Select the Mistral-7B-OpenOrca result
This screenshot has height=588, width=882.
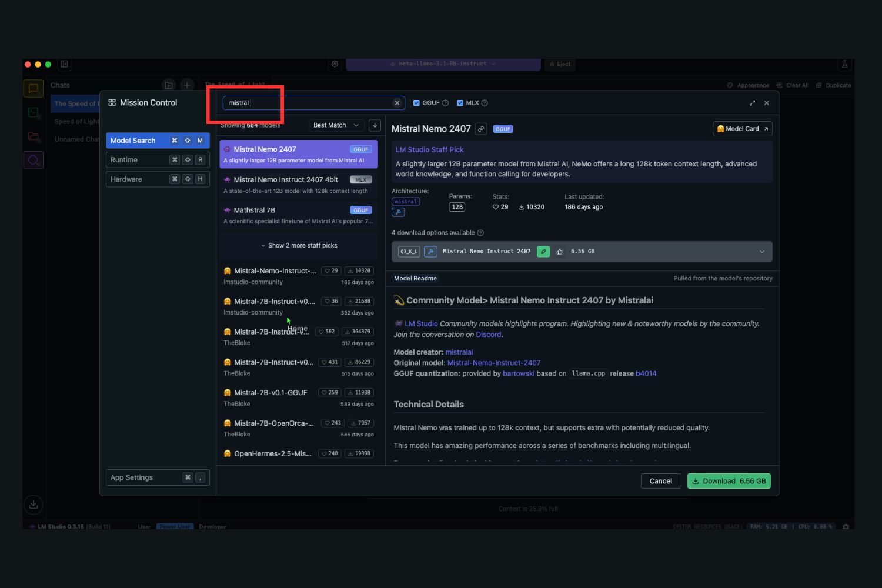pos(299,429)
